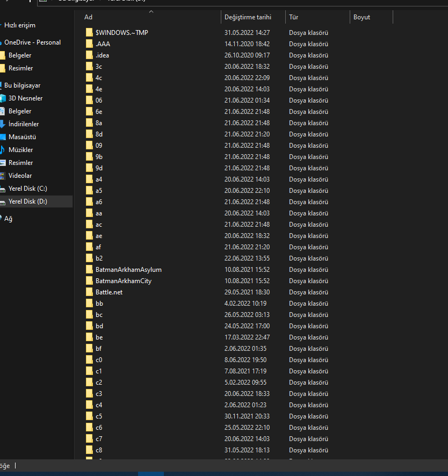Click the Yerel Disk (C:) drive icon
The height and width of the screenshot is (476, 448).
(x=3, y=189)
